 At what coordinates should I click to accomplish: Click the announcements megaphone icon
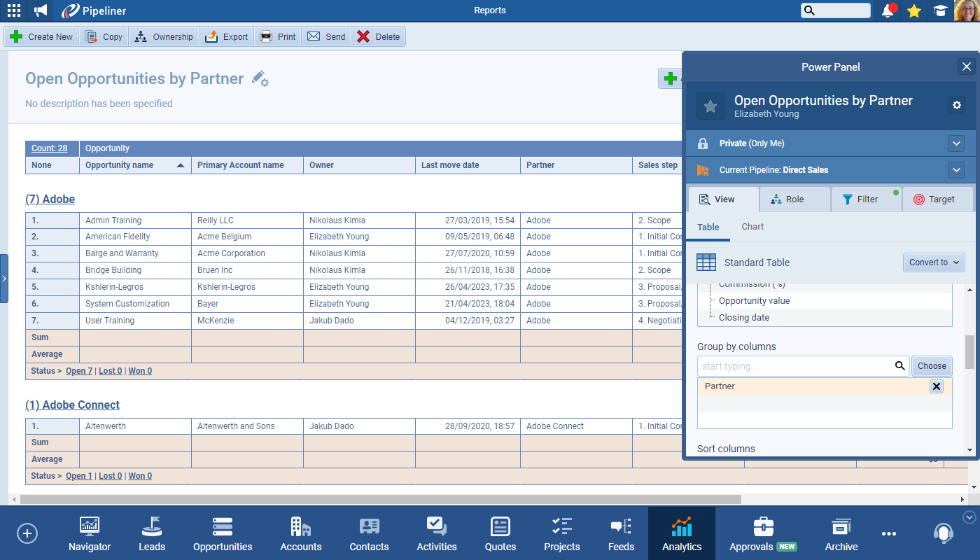pos(41,10)
